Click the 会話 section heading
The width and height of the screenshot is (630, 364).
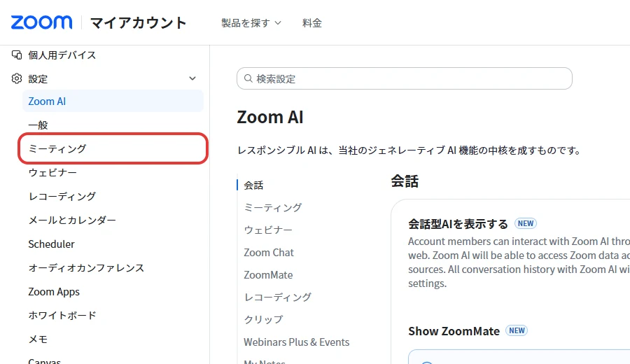click(x=405, y=181)
